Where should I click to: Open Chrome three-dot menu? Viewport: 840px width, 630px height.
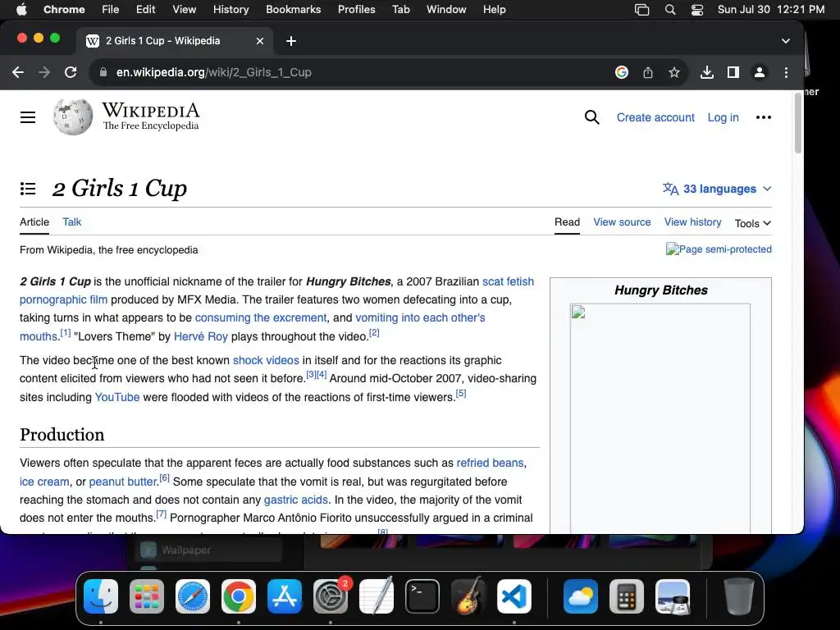pos(786,72)
